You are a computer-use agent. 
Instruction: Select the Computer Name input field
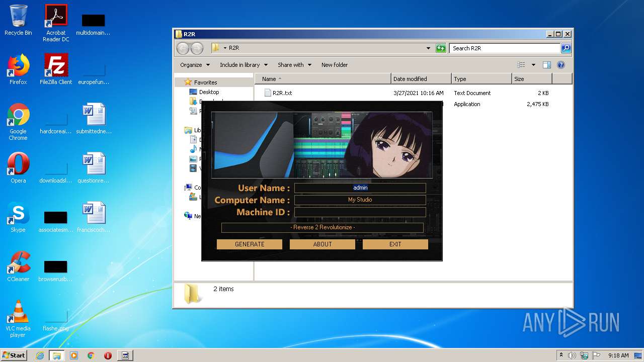(x=360, y=200)
